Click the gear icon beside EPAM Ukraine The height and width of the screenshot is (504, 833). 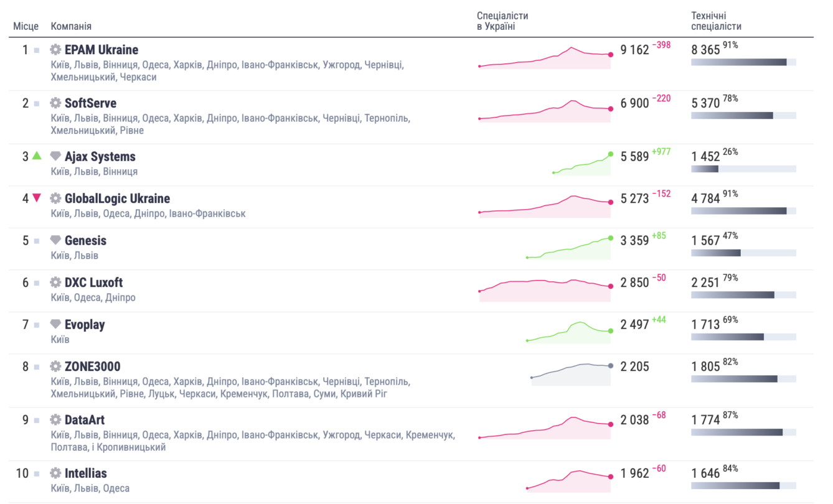point(56,50)
